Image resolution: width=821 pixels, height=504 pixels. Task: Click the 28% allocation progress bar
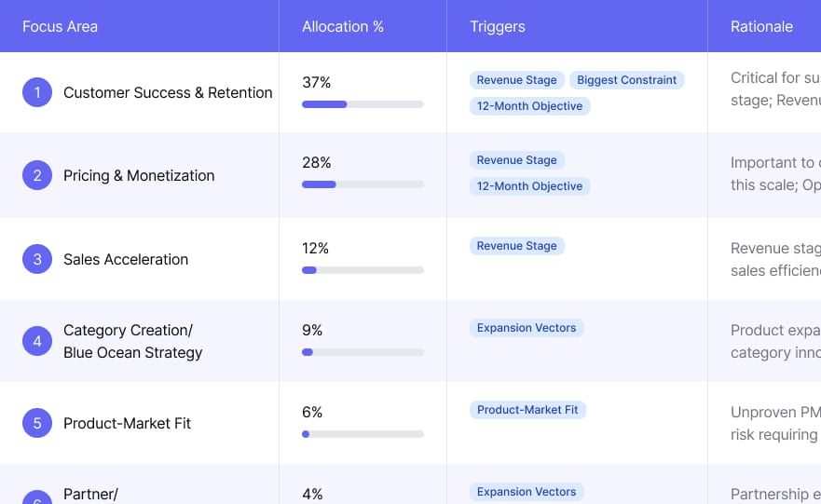(x=363, y=184)
